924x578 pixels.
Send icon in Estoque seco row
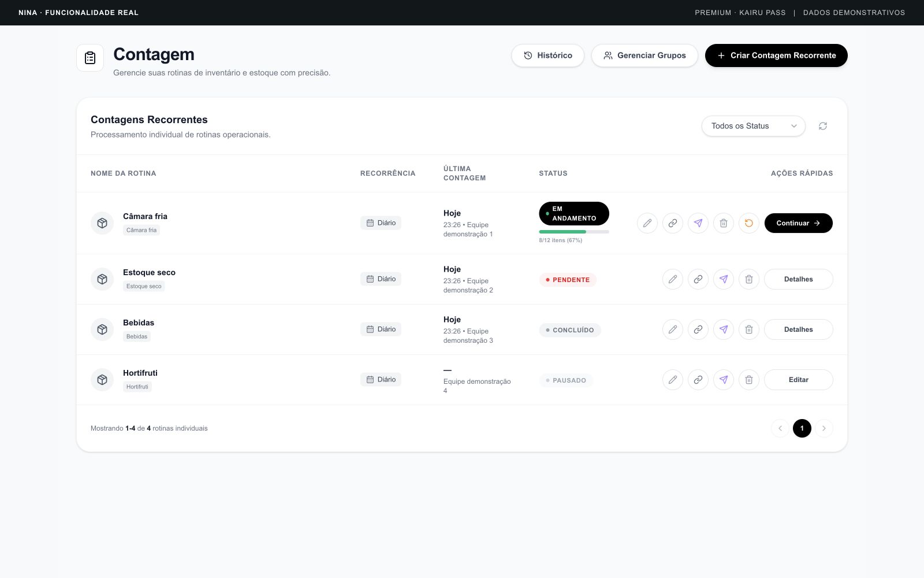pyautogui.click(x=724, y=279)
